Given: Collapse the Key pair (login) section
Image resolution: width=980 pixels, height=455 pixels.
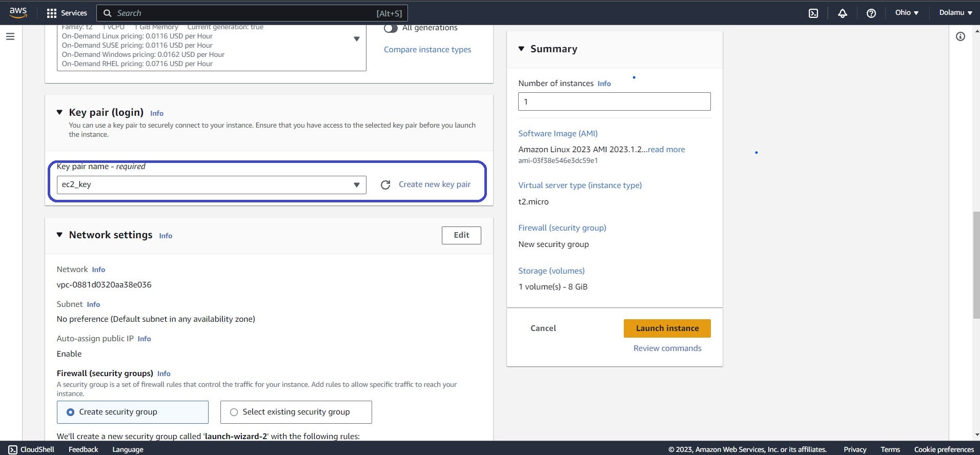Looking at the screenshot, I should tap(59, 112).
